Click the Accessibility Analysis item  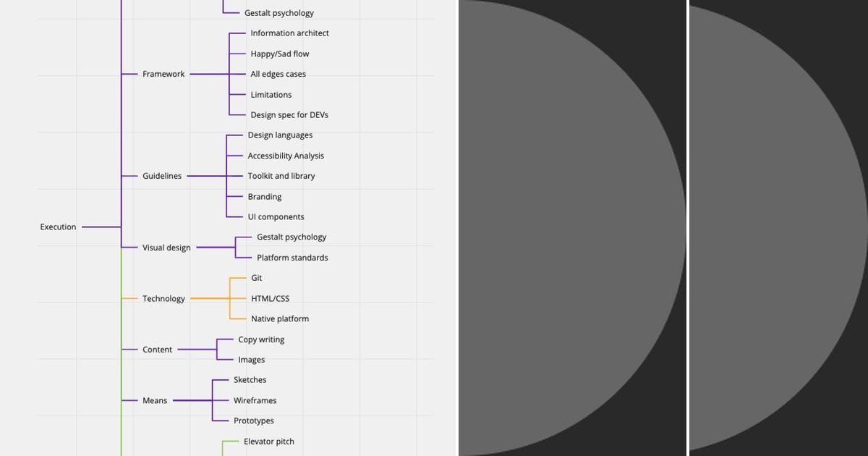pos(285,156)
